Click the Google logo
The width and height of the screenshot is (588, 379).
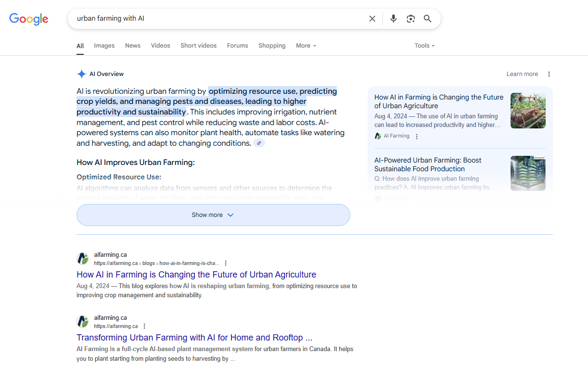tap(29, 19)
